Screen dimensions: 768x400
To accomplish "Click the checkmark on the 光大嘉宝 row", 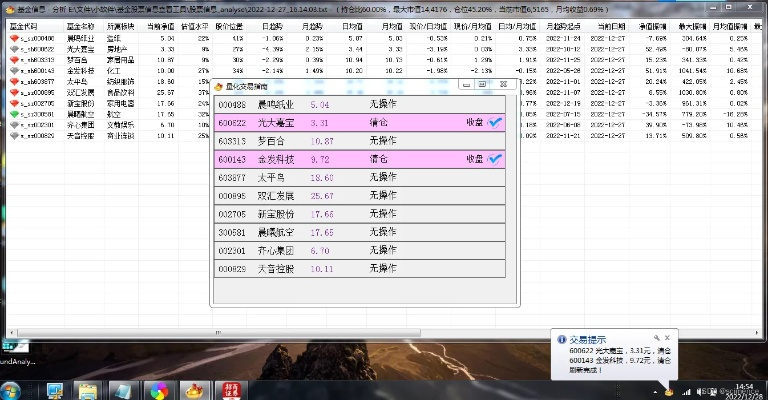I will pyautogui.click(x=496, y=122).
